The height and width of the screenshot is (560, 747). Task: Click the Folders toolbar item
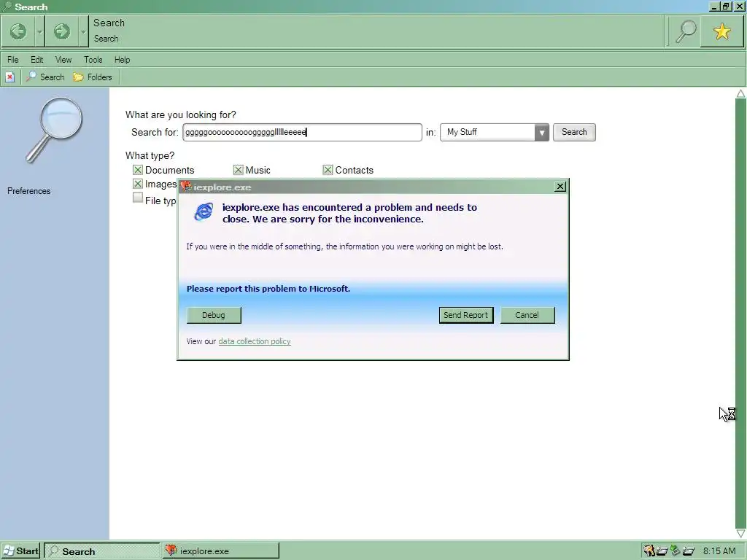[x=93, y=77]
